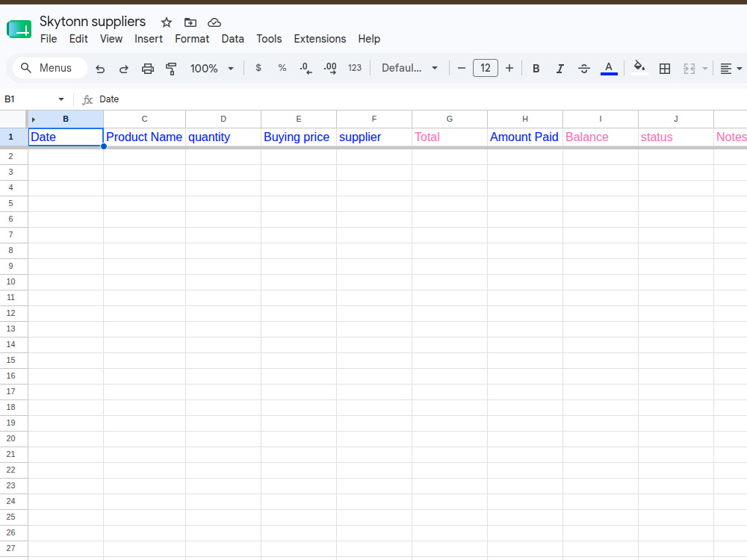Image resolution: width=747 pixels, height=560 pixels.
Task: Open horizontal align dropdown
Action: click(731, 69)
